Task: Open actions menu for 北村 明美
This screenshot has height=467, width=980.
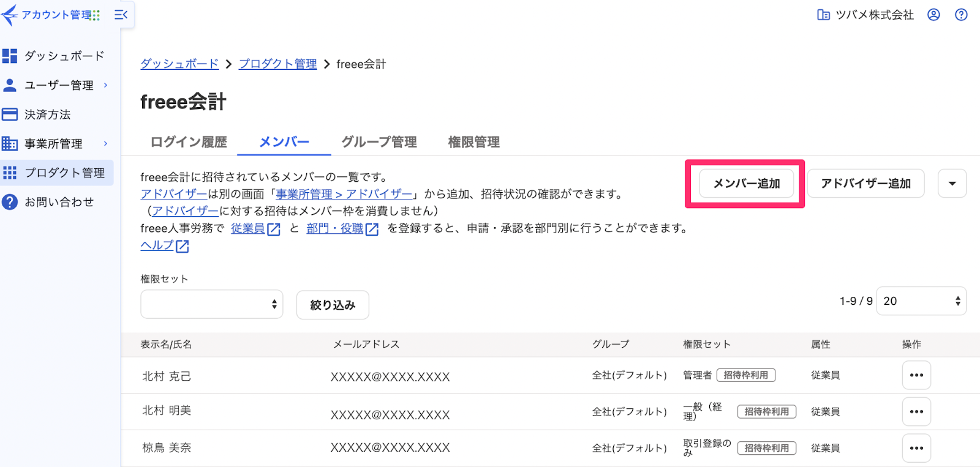Action: click(x=916, y=412)
